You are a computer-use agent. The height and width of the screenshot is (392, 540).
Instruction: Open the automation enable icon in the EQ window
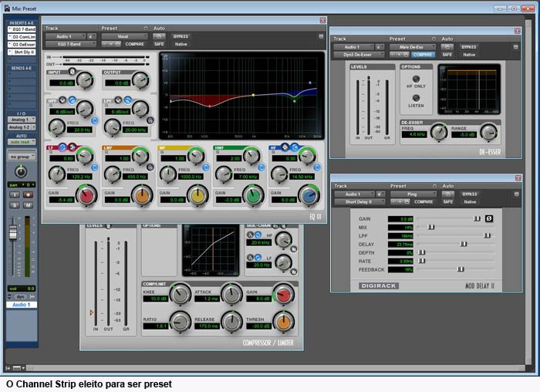(159, 36)
